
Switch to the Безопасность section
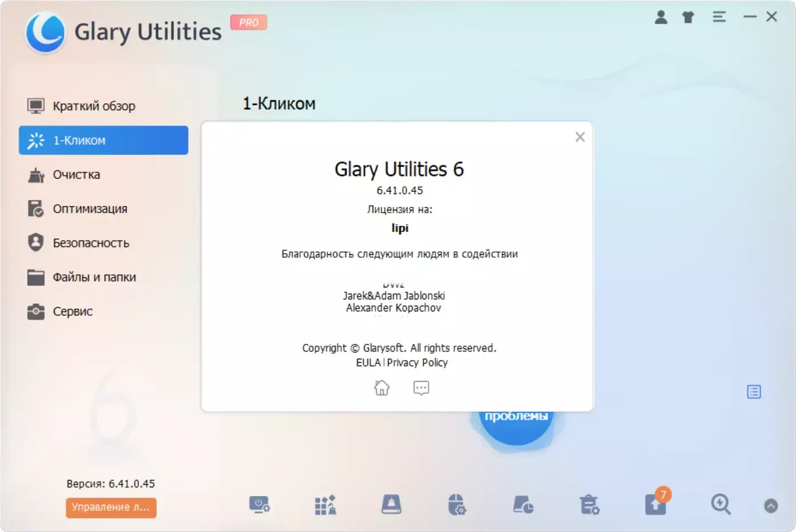pyautogui.click(x=103, y=243)
